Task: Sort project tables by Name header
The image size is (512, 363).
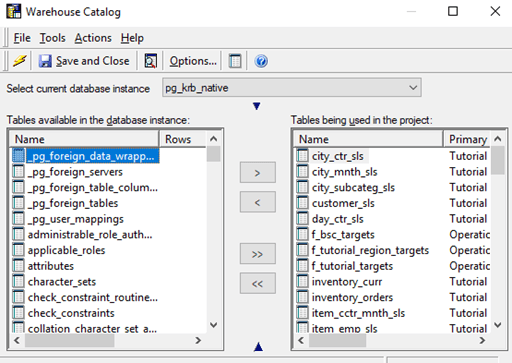Action: 368,139
